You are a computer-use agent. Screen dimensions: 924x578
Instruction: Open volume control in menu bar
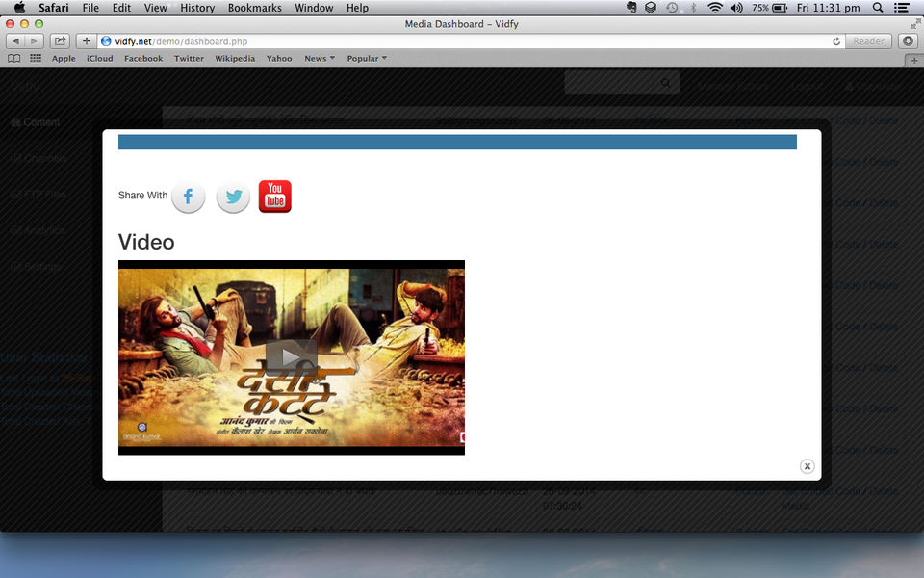(736, 8)
